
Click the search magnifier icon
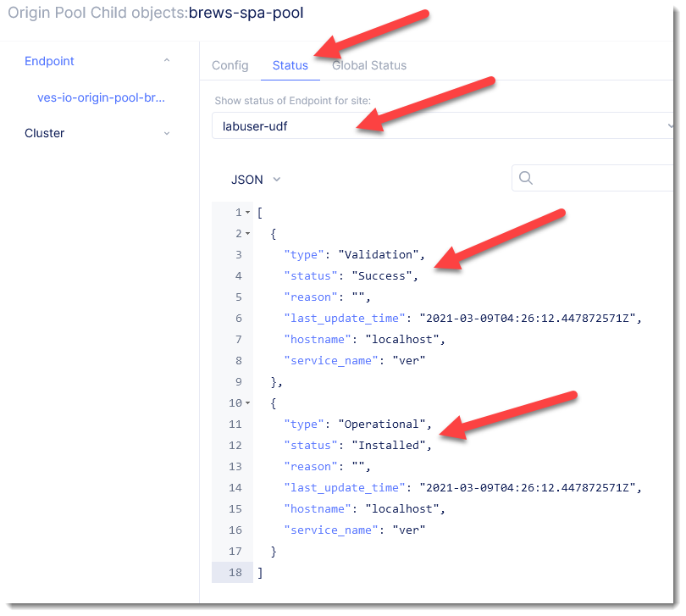tap(525, 178)
